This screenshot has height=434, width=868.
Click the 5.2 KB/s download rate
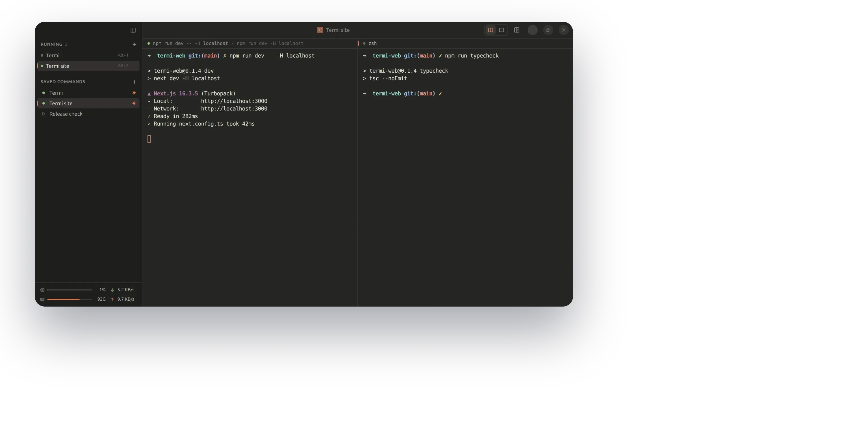(126, 290)
